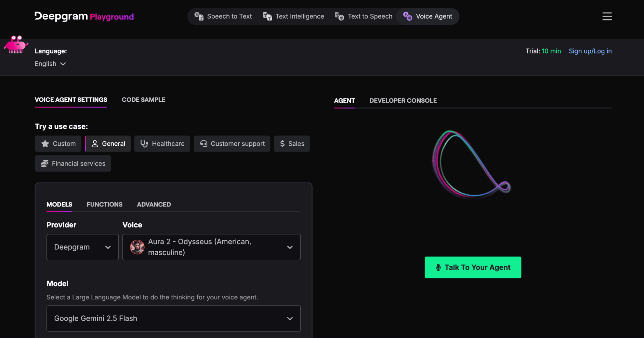
Task: Select the Voice Agent icon in navigation
Action: (407, 16)
